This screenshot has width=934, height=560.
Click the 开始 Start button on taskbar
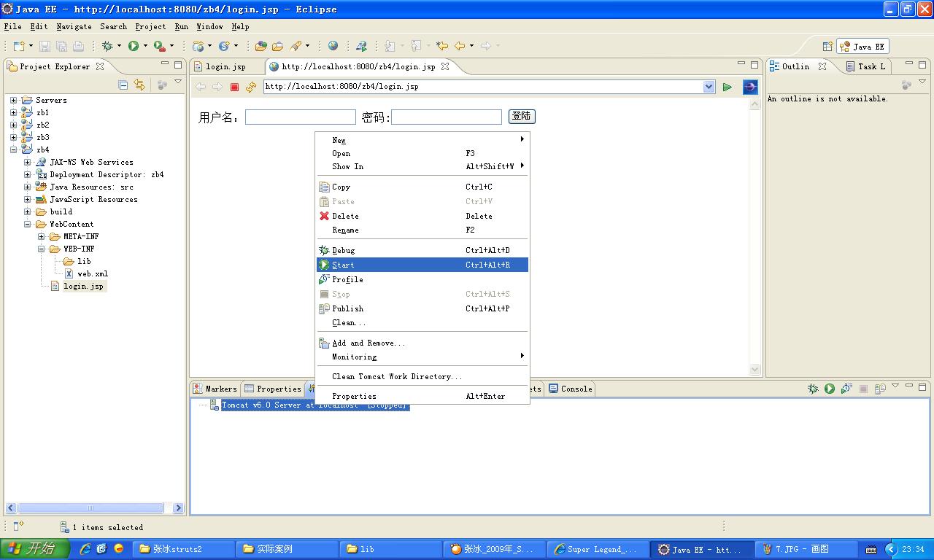click(x=35, y=549)
